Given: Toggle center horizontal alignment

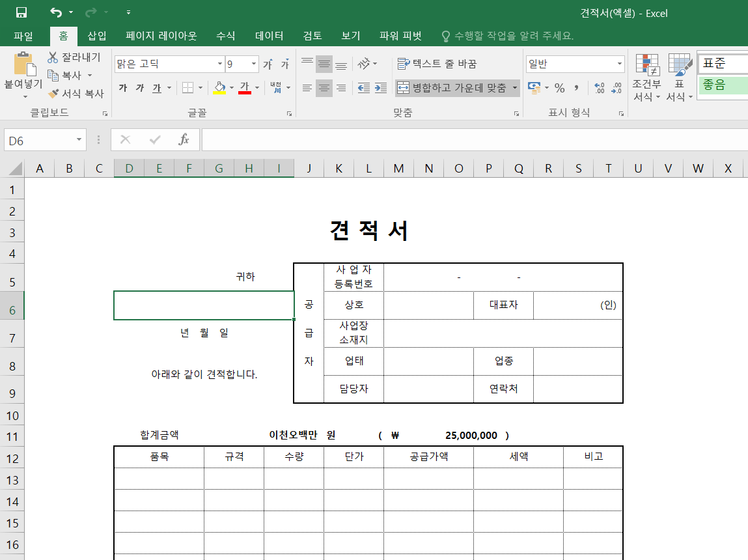Looking at the screenshot, I should (324, 88).
